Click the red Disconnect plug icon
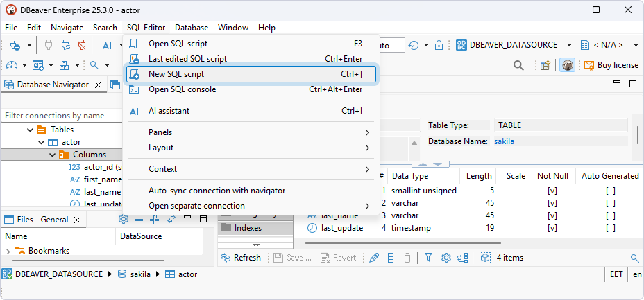Screen dimensions: 644x300 (82, 45)
